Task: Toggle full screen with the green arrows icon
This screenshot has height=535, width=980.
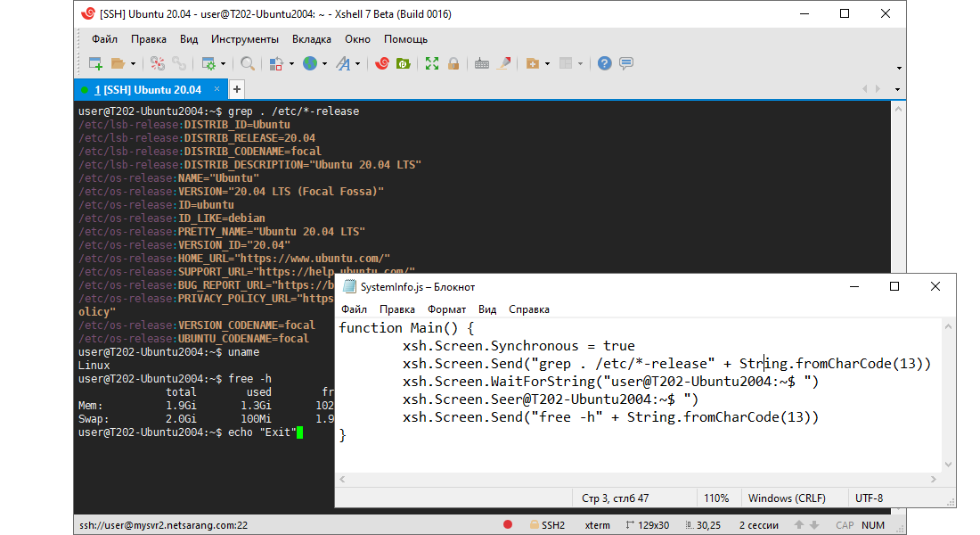Action: tap(432, 63)
